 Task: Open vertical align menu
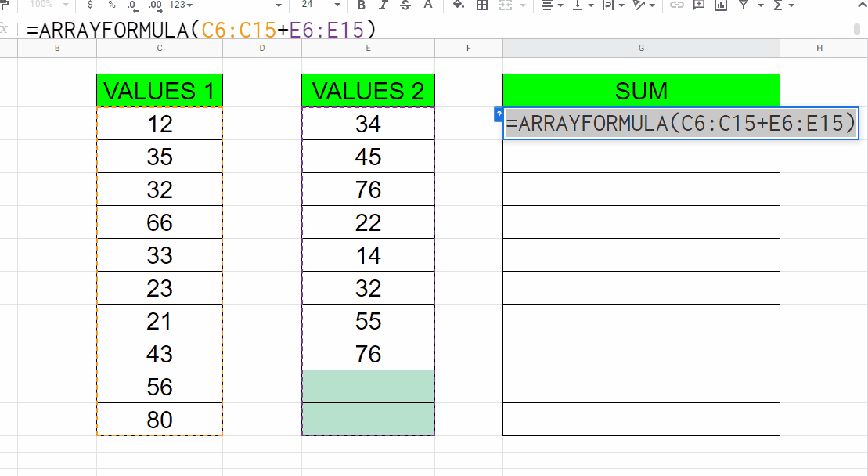pos(582,5)
